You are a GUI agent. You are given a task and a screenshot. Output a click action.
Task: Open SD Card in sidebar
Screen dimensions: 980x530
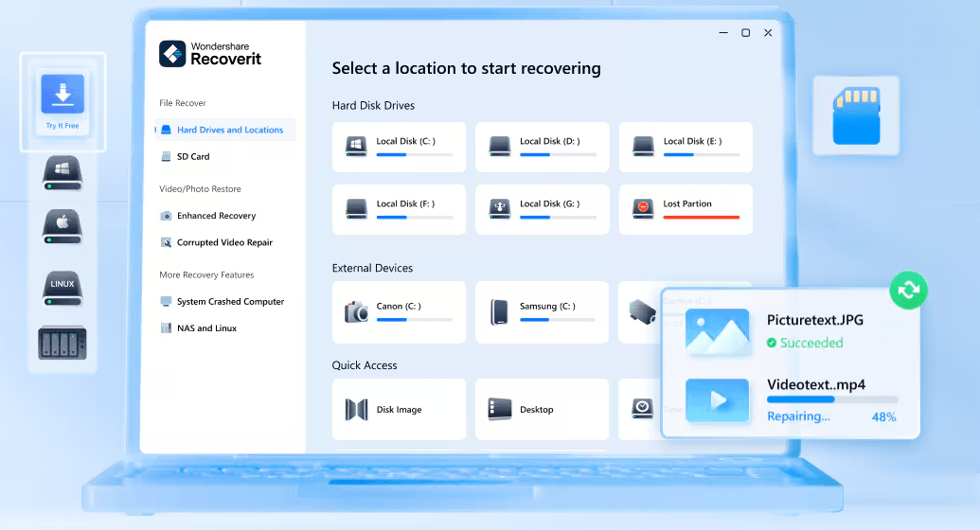pyautogui.click(x=193, y=157)
